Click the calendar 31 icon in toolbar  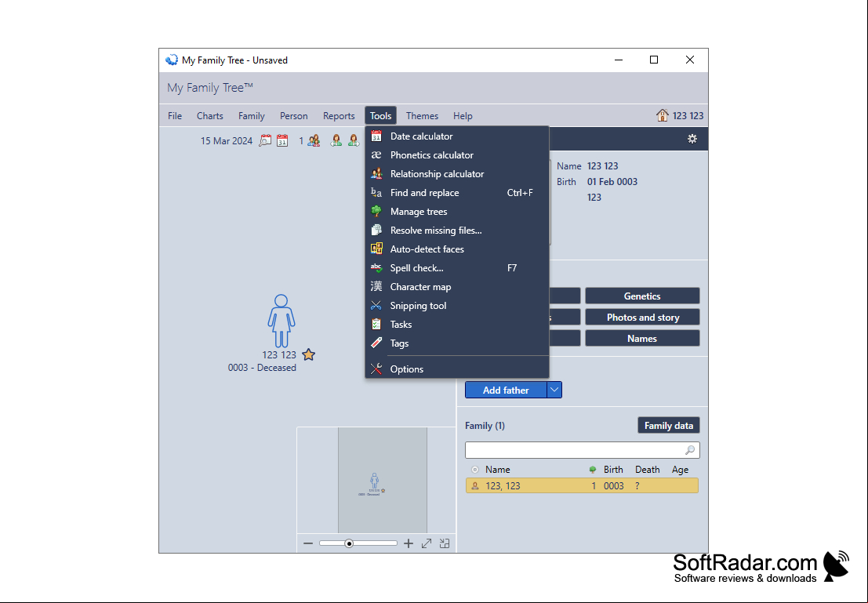[282, 140]
